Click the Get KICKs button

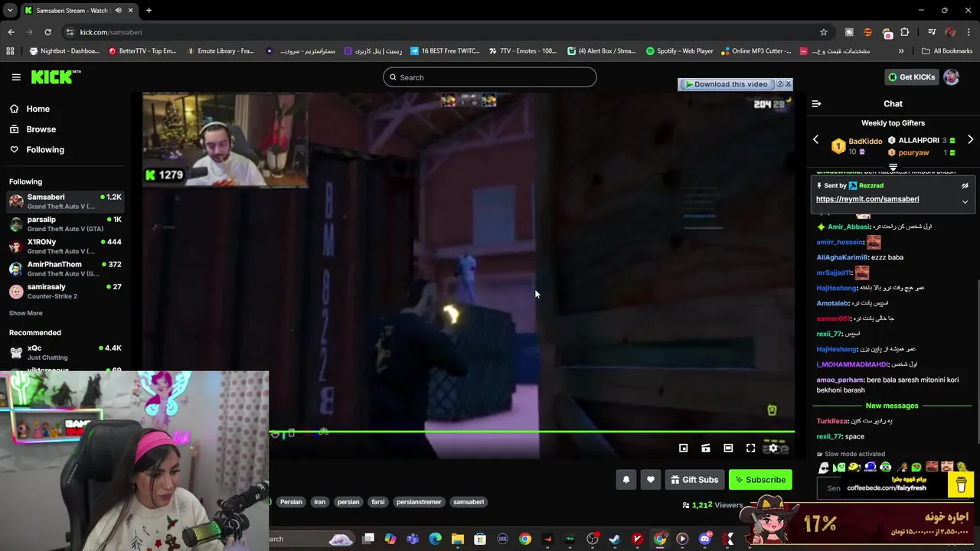point(911,77)
